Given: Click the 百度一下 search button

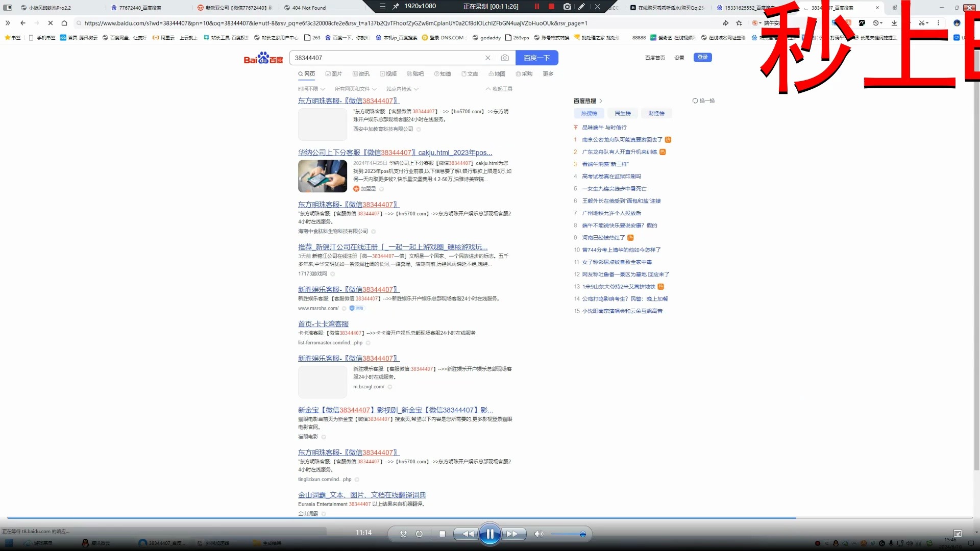Looking at the screenshot, I should [536, 58].
